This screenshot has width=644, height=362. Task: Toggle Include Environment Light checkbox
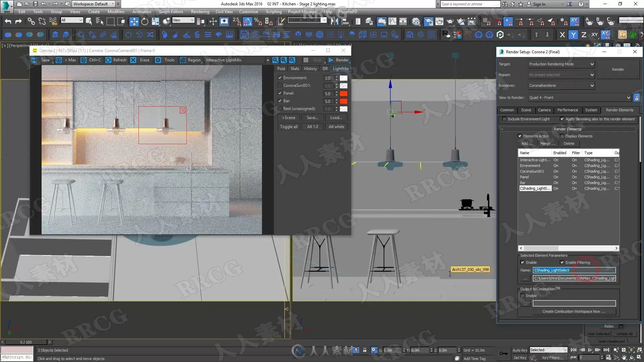504,119
